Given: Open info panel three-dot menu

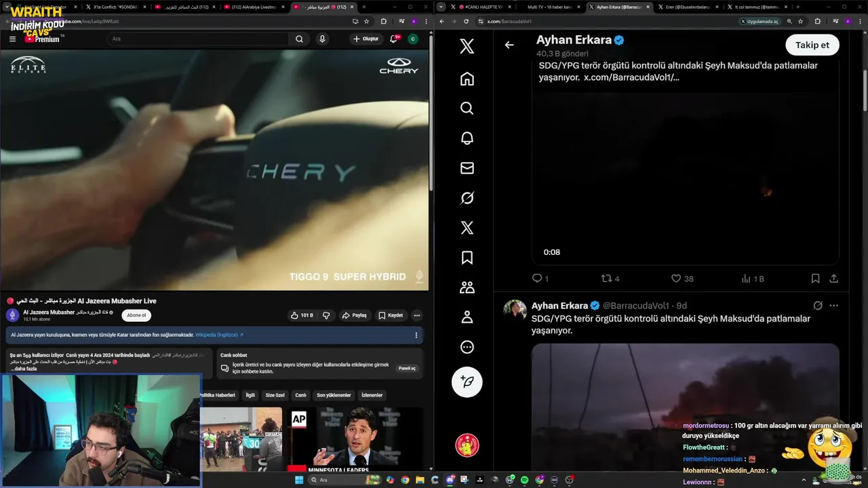Looking at the screenshot, I should [x=416, y=335].
